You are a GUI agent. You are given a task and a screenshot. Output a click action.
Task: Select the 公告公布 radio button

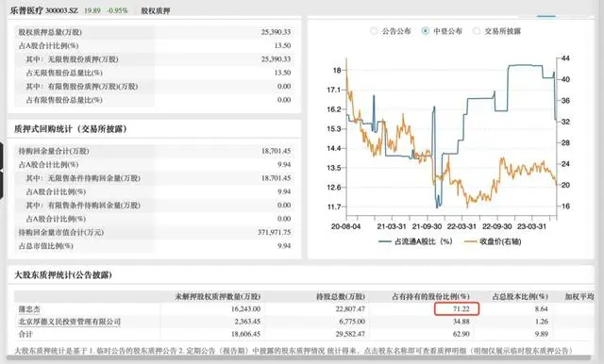tap(374, 31)
